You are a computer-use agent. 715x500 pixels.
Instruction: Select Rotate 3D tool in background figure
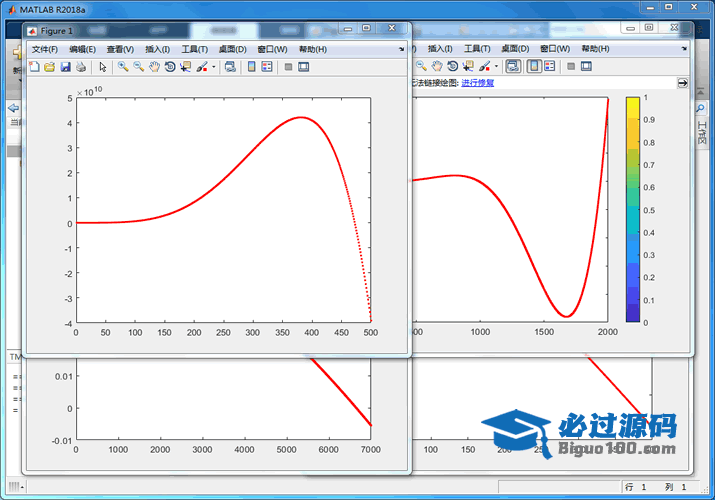click(x=452, y=67)
